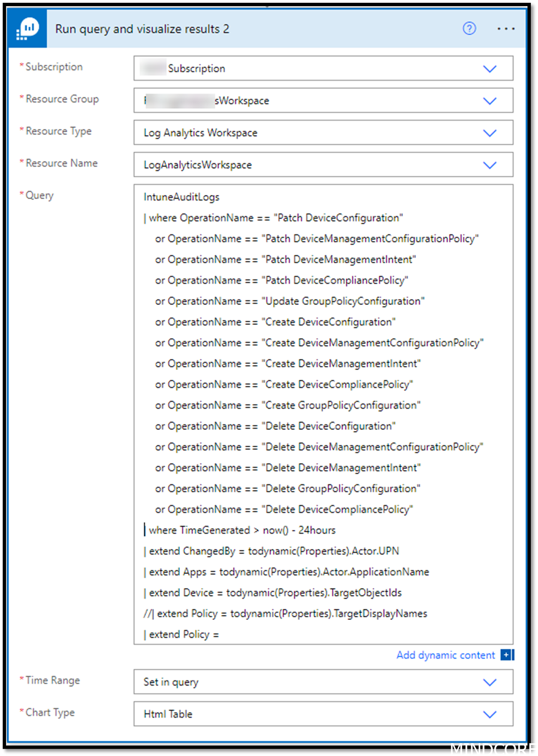Open the ellipsis menu for this action
This screenshot has width=538, height=756.
[x=506, y=28]
